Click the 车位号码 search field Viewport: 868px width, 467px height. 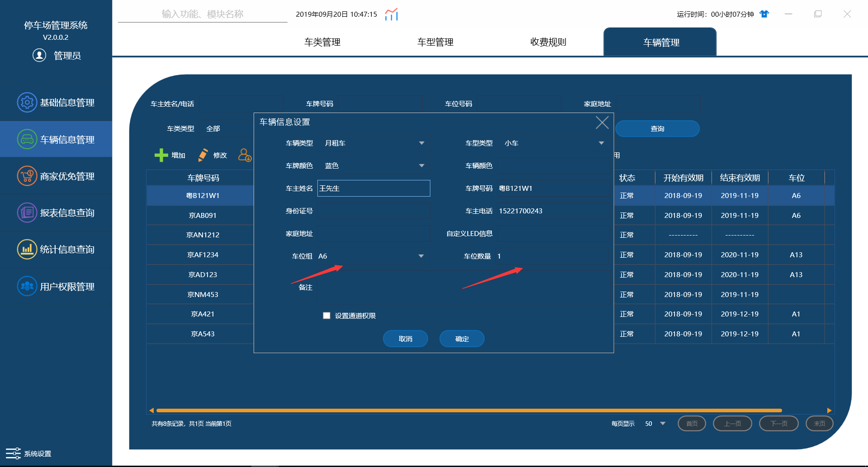click(519, 104)
